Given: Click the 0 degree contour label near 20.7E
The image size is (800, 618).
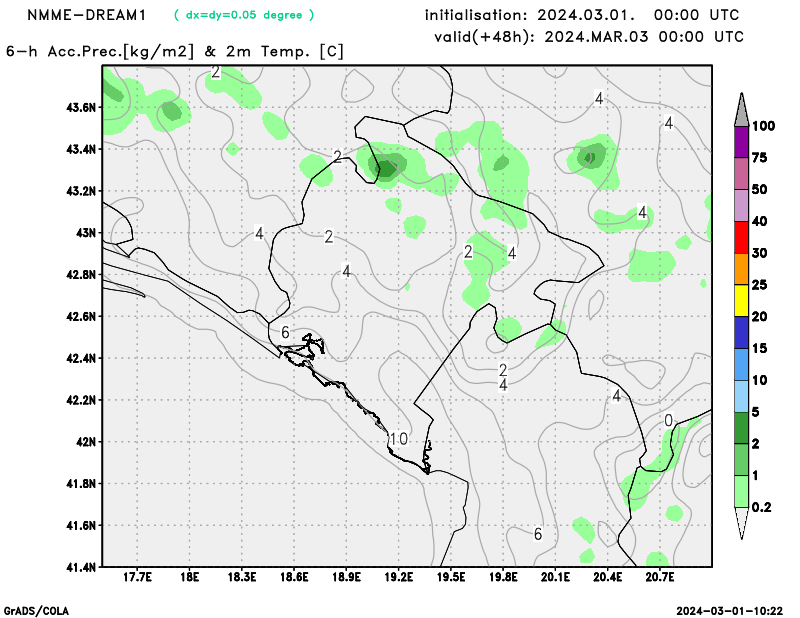Looking at the screenshot, I should (x=668, y=421).
